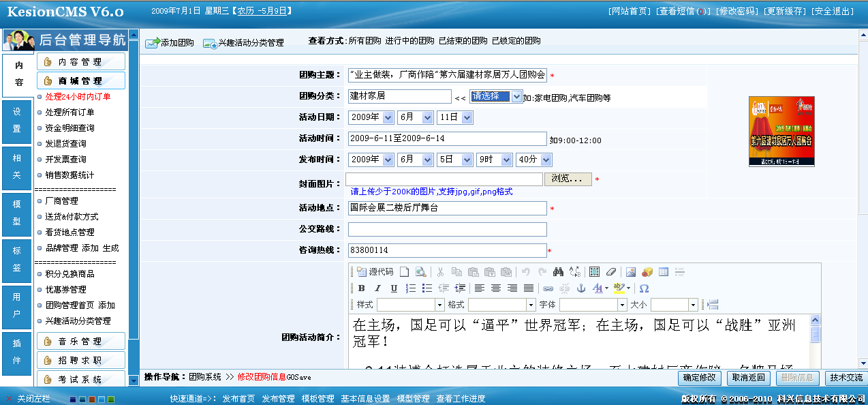Apply bold formatting in the editor
This screenshot has width=868, height=405.
pos(362,288)
